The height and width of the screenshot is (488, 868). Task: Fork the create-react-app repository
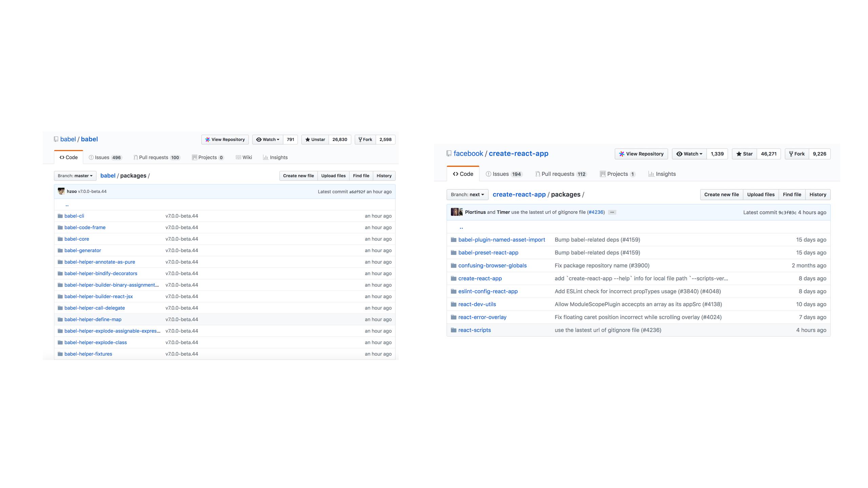tap(797, 154)
